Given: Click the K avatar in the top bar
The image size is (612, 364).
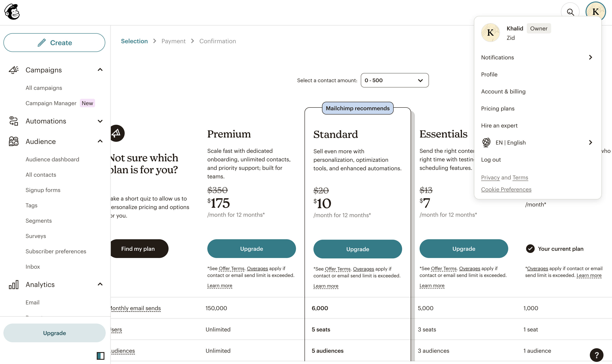Looking at the screenshot, I should point(595,11).
